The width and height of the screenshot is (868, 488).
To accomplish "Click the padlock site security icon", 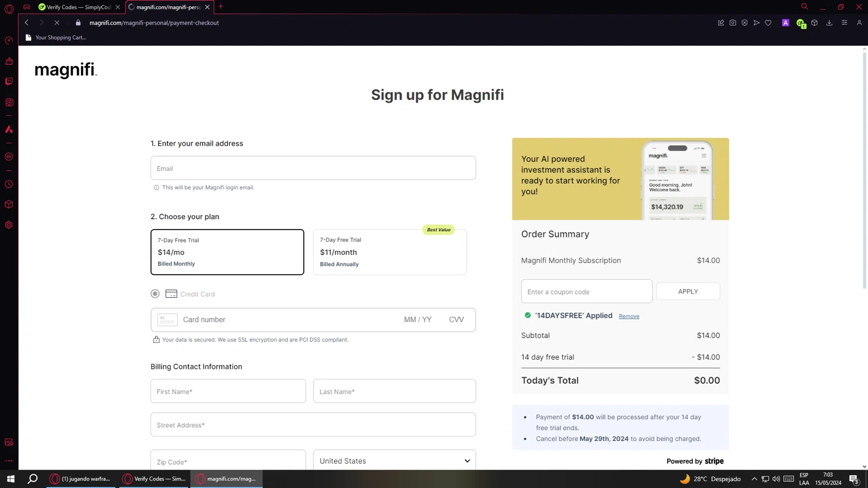I will [x=78, y=23].
